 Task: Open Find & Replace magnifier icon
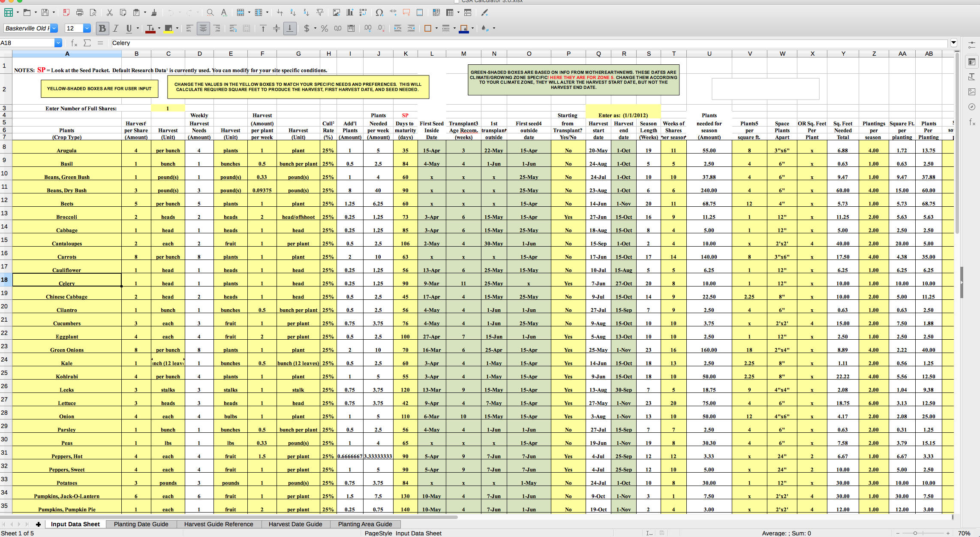(x=210, y=13)
